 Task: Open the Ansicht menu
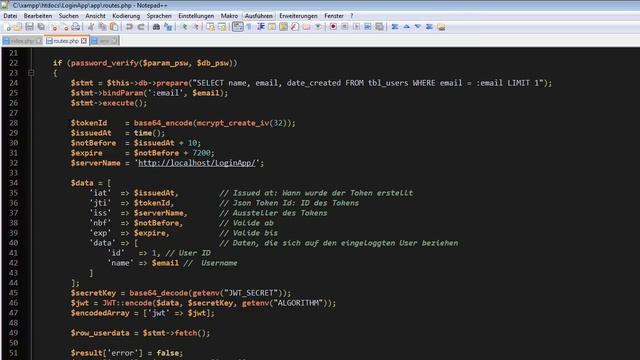point(95,16)
